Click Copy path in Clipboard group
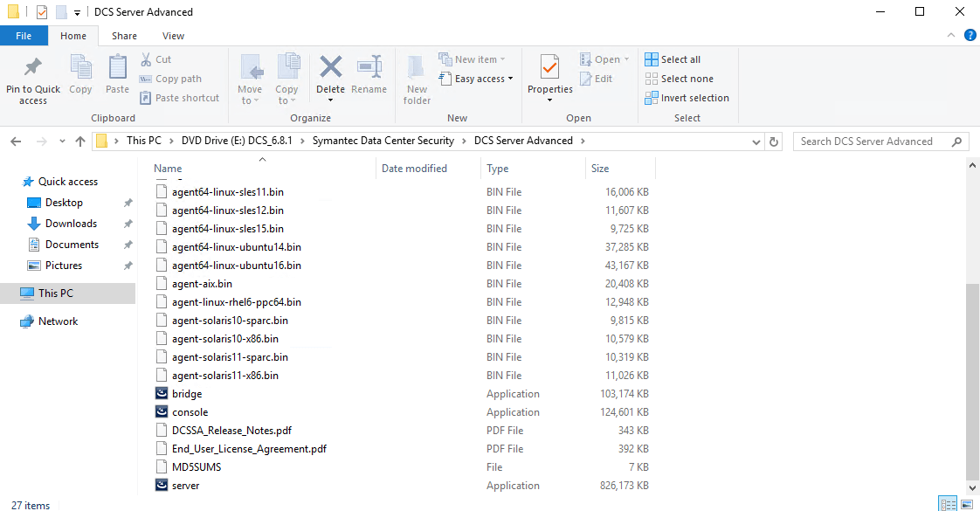The image size is (980, 511). (x=170, y=79)
